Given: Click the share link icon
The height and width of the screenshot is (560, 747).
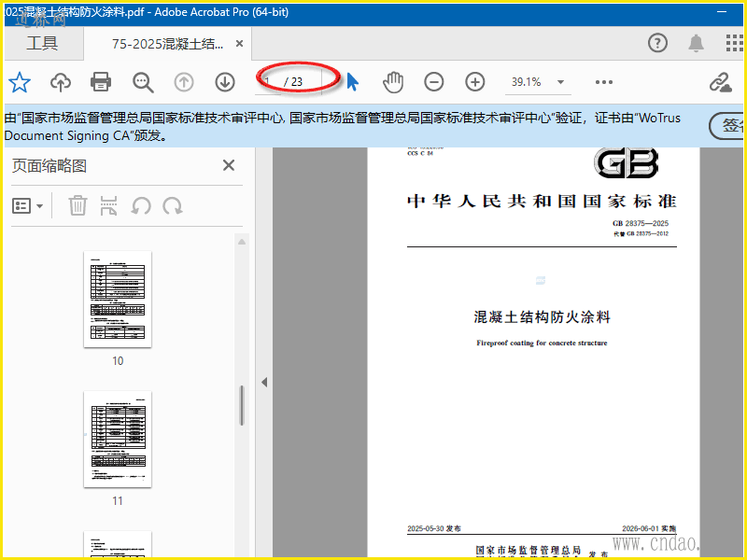Looking at the screenshot, I should 720,82.
